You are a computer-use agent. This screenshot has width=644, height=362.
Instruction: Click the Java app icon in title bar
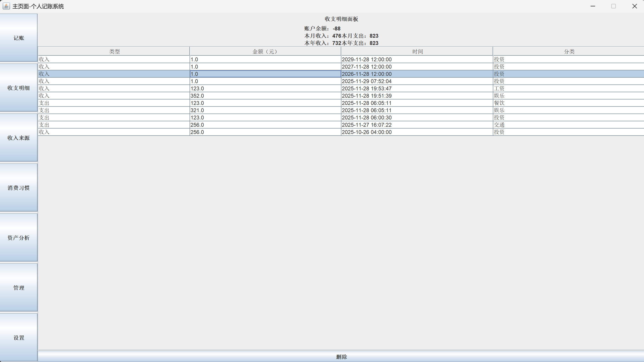pyautogui.click(x=6, y=6)
